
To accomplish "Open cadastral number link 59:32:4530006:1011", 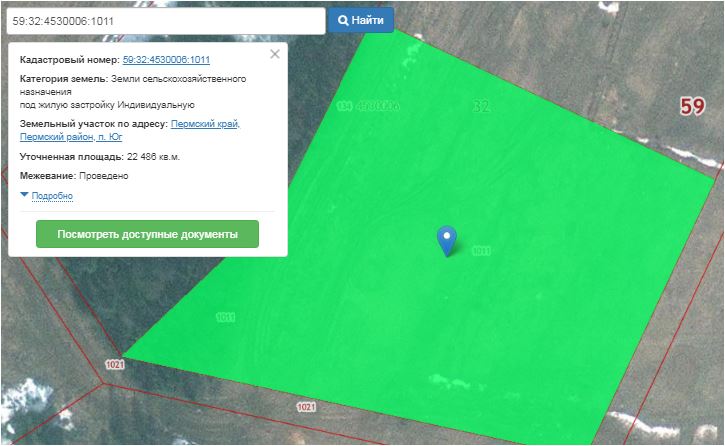I will click(x=166, y=61).
